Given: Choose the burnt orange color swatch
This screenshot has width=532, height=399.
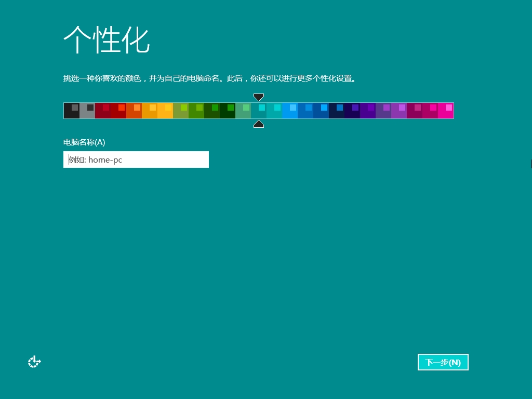Looking at the screenshot, I should click(134, 111).
